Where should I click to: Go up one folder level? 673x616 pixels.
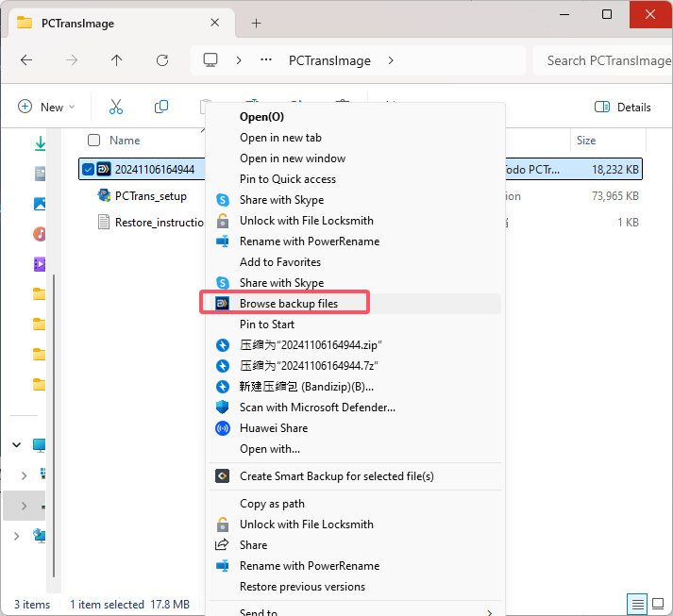point(116,60)
